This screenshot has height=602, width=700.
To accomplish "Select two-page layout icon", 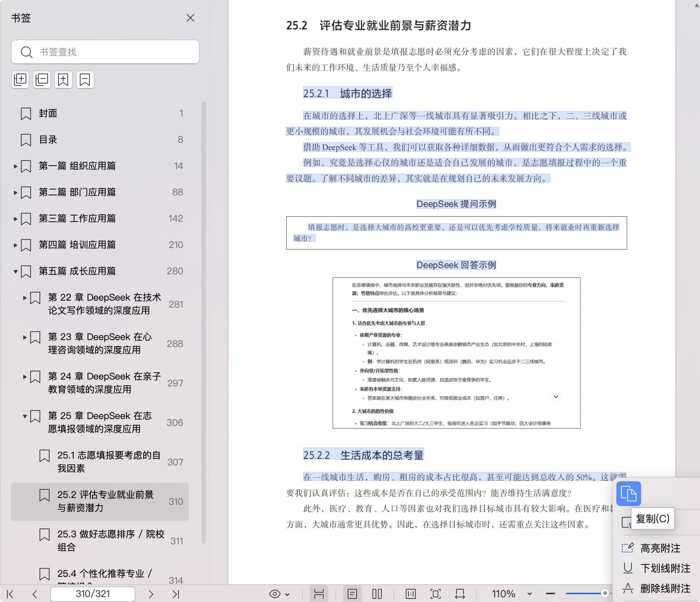I will click(377, 594).
